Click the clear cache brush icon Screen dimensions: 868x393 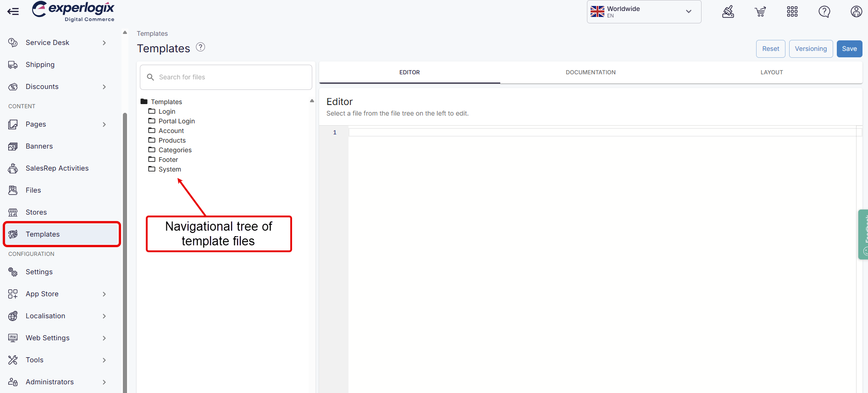[x=728, y=12]
